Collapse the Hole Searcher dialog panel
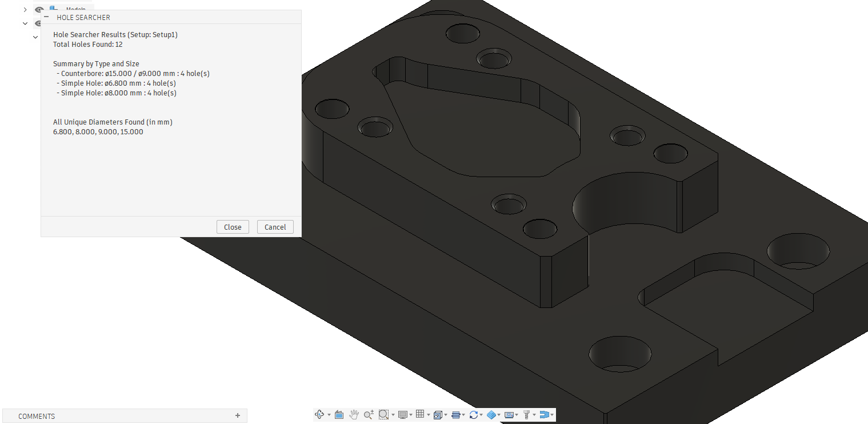 pyautogui.click(x=46, y=17)
